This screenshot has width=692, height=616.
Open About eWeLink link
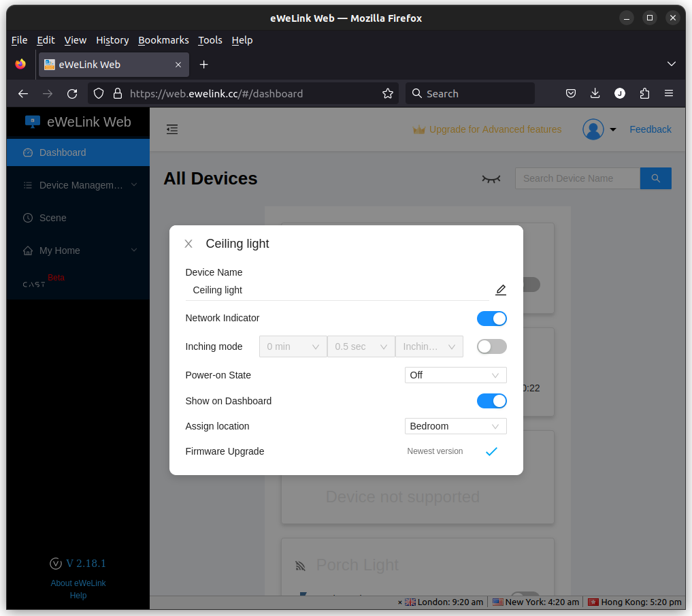point(78,583)
